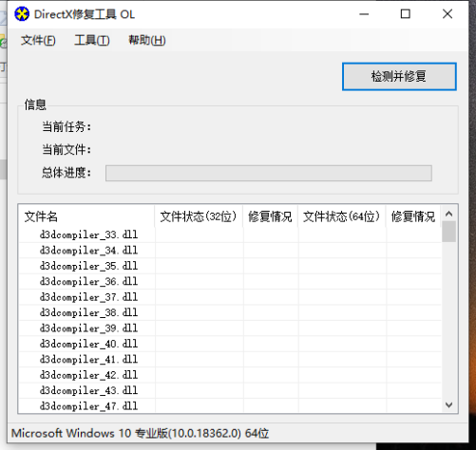Click the 总体进度 progress bar

coord(269,173)
